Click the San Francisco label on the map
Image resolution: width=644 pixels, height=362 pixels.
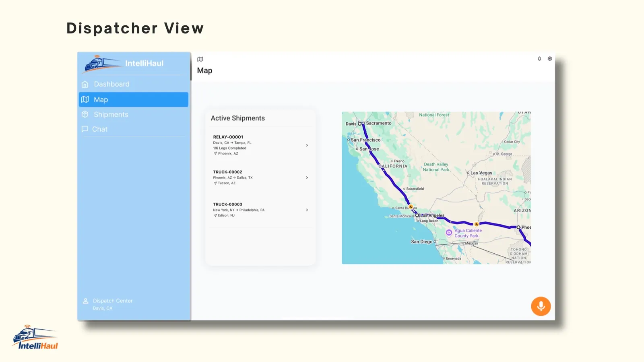[365, 140]
